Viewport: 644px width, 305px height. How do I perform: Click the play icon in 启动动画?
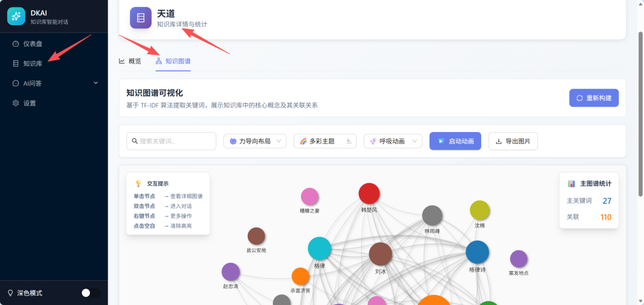coord(441,141)
